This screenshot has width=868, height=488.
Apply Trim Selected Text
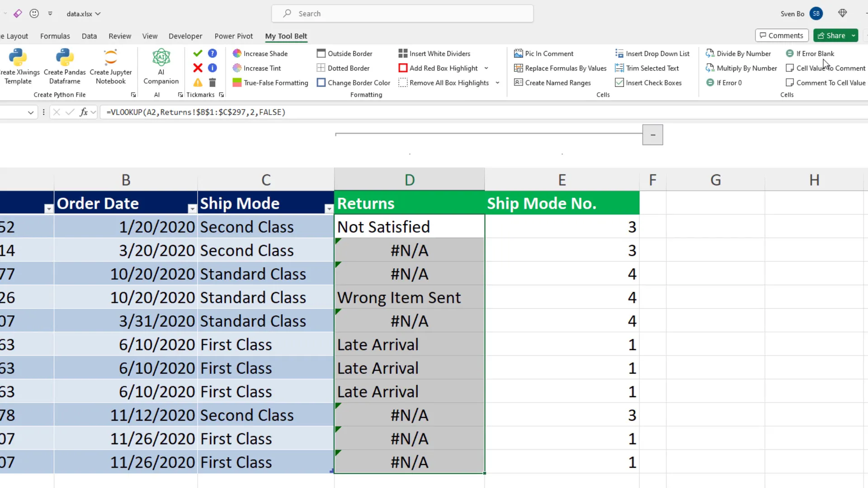[x=653, y=68]
